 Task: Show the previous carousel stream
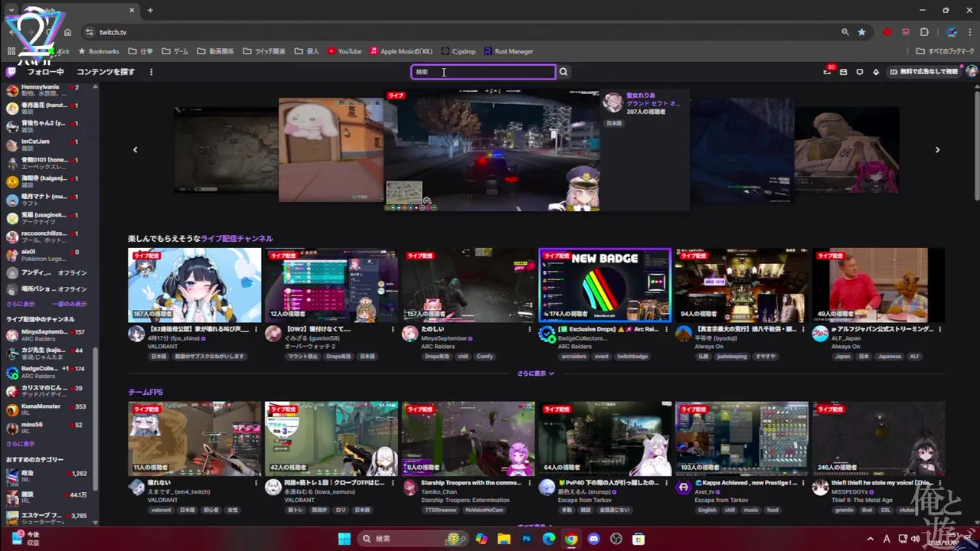pyautogui.click(x=136, y=150)
